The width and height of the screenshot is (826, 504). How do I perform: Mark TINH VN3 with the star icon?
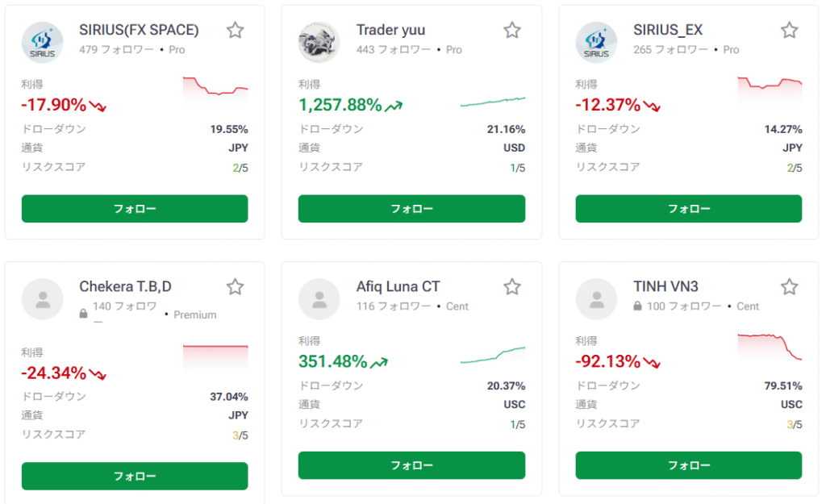789,287
